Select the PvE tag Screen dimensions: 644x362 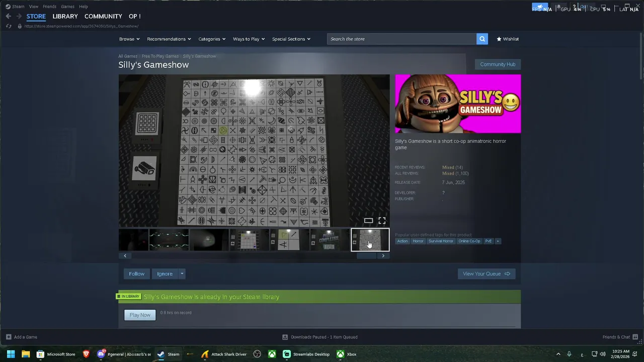488,241
